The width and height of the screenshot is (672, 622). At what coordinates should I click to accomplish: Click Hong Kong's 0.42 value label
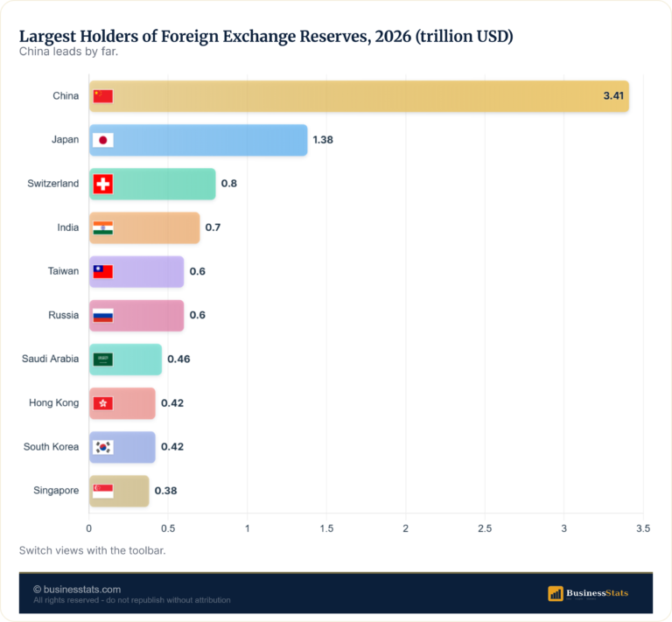click(x=172, y=403)
